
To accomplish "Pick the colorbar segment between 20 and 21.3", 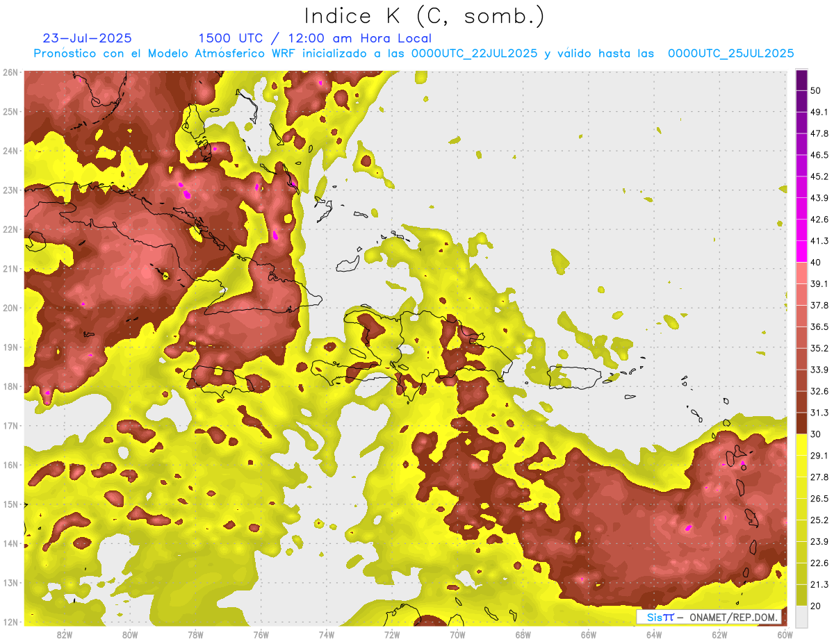I will coord(801,595).
